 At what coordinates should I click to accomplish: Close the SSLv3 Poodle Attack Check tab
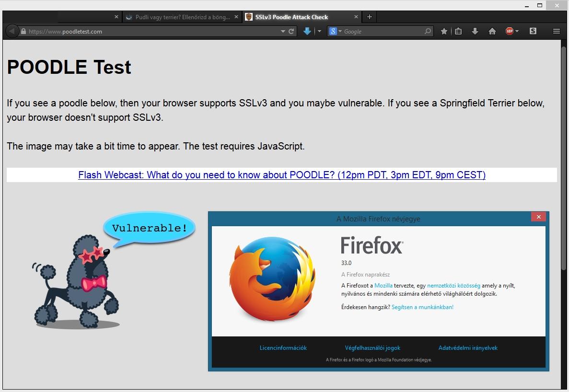coord(356,17)
